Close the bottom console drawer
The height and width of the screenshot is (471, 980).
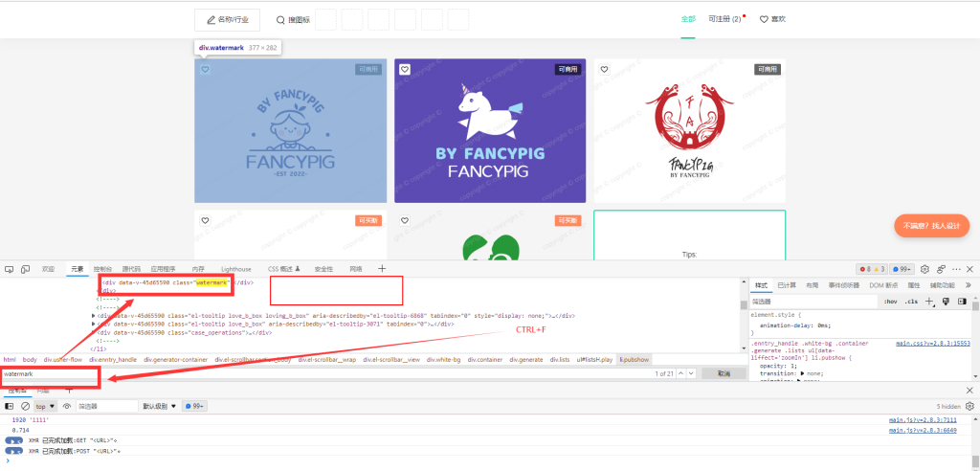pos(970,391)
